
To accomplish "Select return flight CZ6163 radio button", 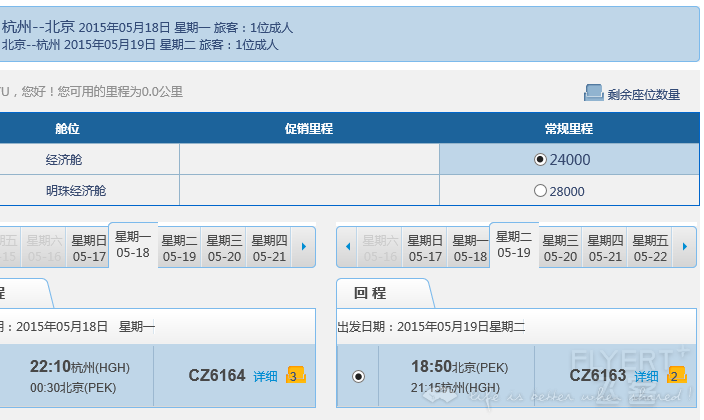I will tap(358, 376).
